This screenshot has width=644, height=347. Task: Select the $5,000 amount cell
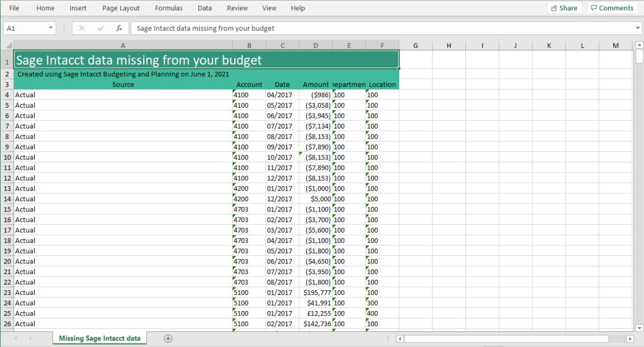(316, 199)
